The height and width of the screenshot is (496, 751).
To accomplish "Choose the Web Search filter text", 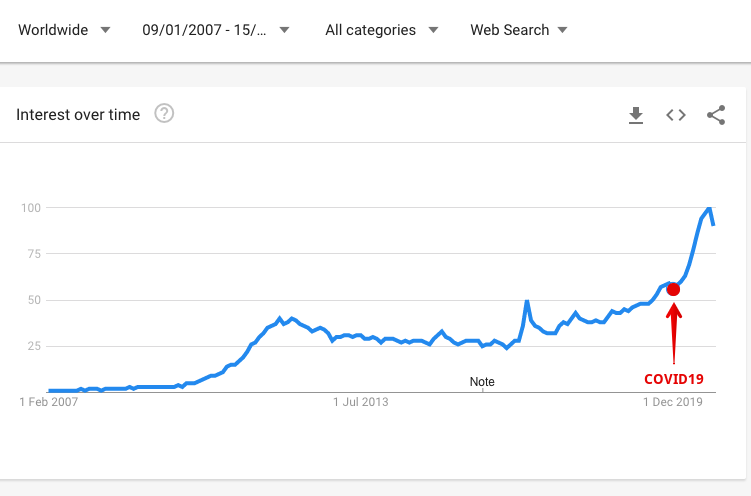I will tap(510, 30).
